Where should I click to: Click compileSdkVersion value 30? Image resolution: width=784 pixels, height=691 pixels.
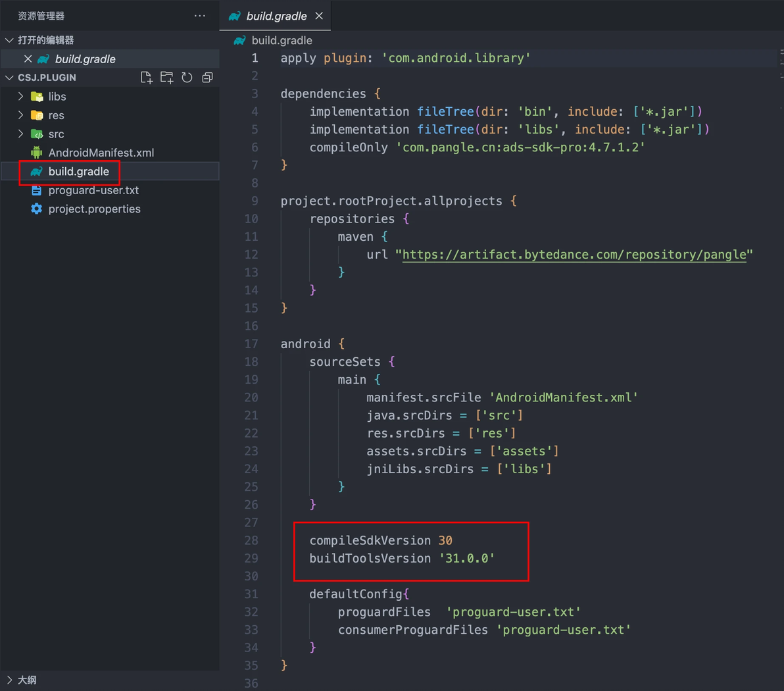[445, 540]
